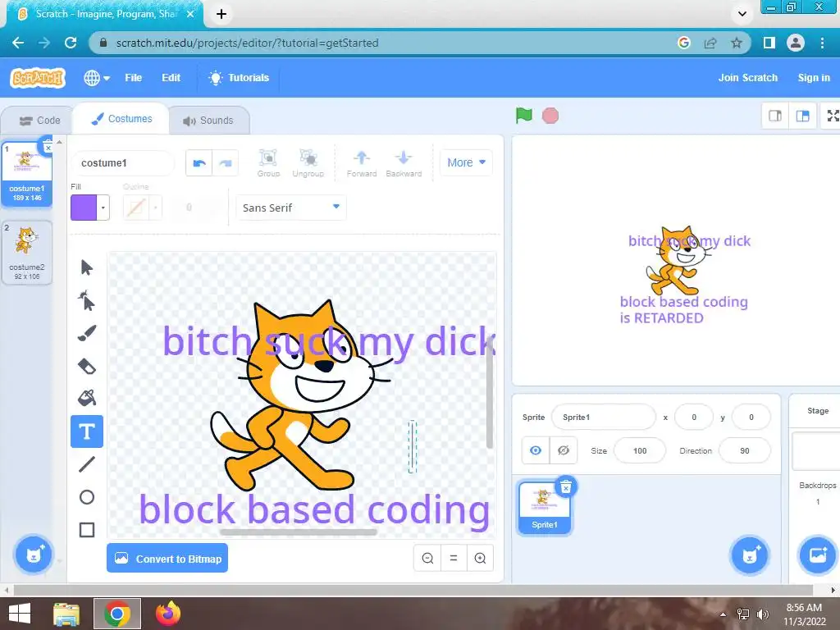Select the Line tool
This screenshot has height=630, width=840.
point(87,464)
